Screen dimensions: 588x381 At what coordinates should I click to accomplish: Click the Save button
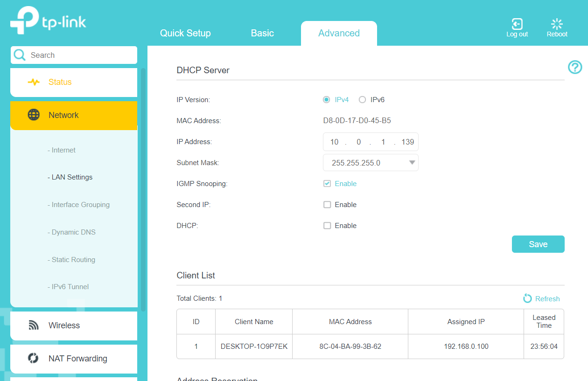tap(538, 244)
